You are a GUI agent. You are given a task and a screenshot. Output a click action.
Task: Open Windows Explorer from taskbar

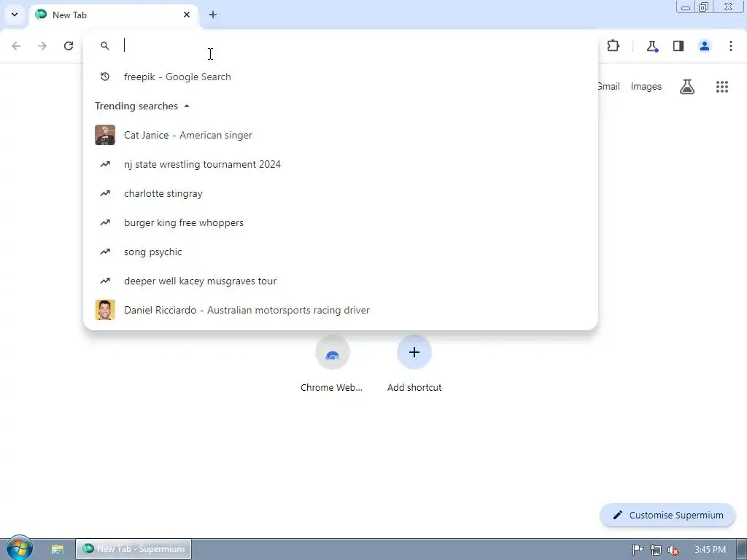pyautogui.click(x=58, y=549)
